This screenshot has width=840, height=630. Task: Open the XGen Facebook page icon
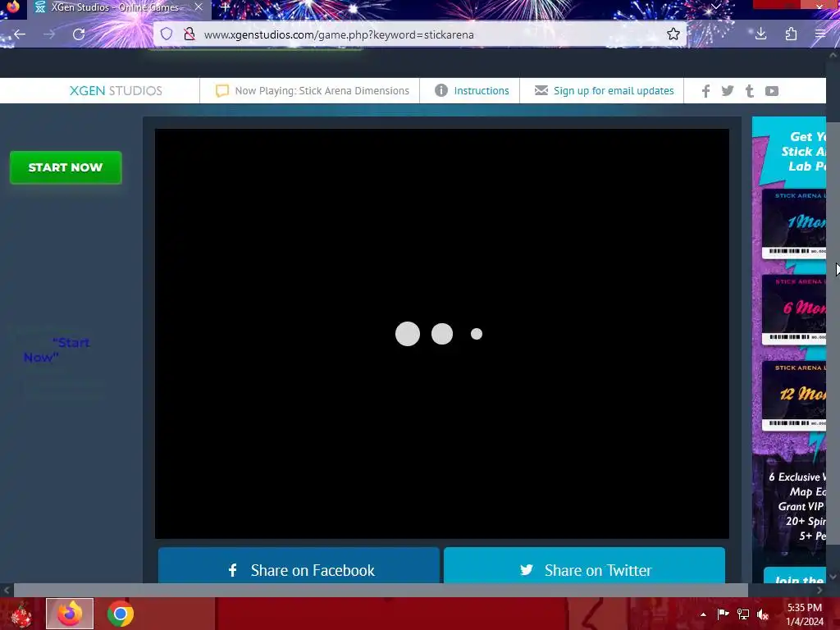pos(706,90)
